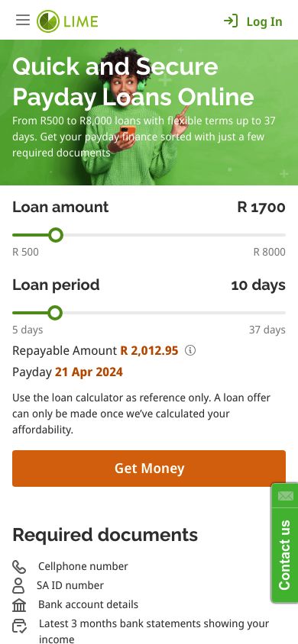
Task: Click the repayable amount info icon
Action: click(190, 351)
